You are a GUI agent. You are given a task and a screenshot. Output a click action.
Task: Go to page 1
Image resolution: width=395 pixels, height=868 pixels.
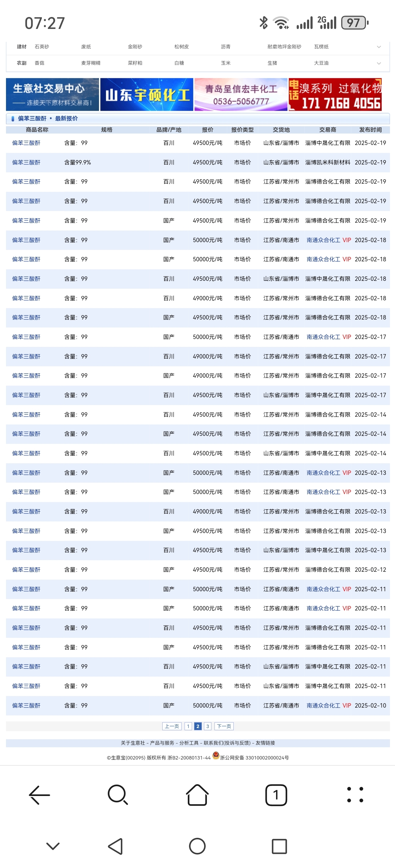tap(188, 726)
